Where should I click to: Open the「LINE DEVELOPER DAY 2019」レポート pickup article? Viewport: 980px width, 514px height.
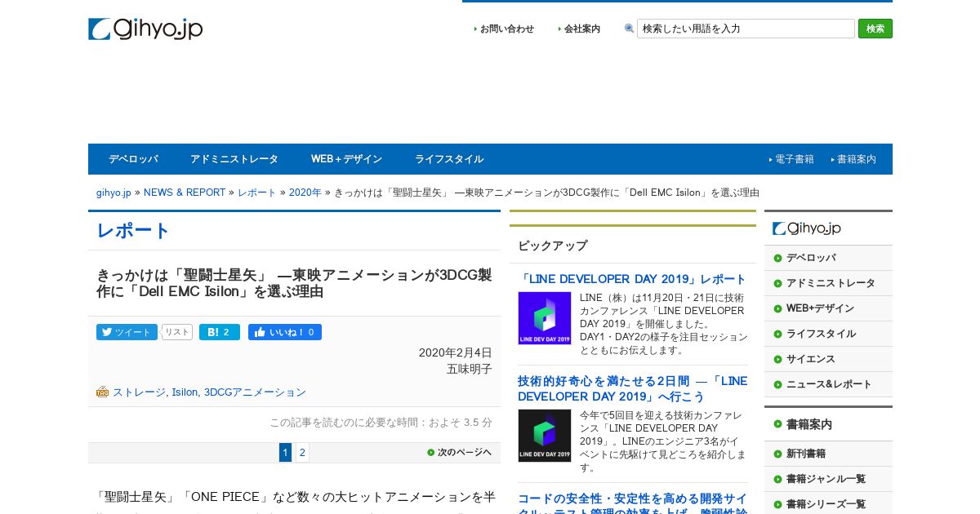(x=632, y=279)
